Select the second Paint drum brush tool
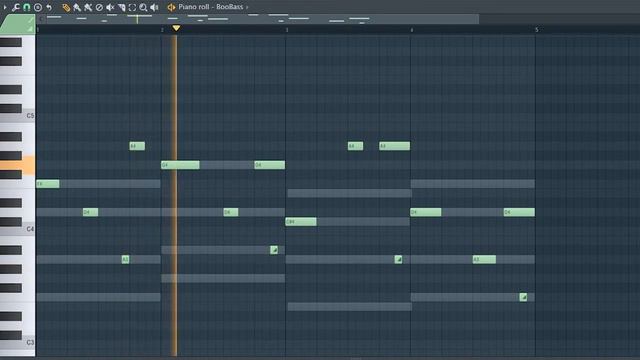Screen dimensions: 640x360 coord(88,7)
